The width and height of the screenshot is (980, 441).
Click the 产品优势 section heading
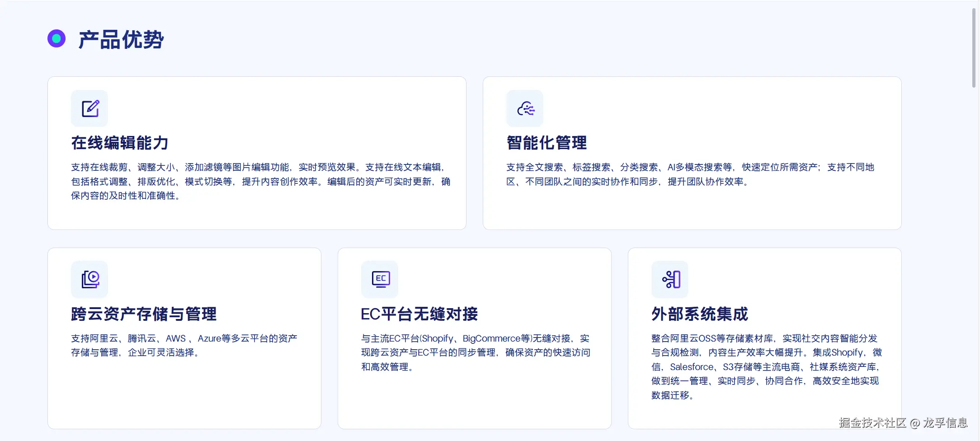pos(121,40)
